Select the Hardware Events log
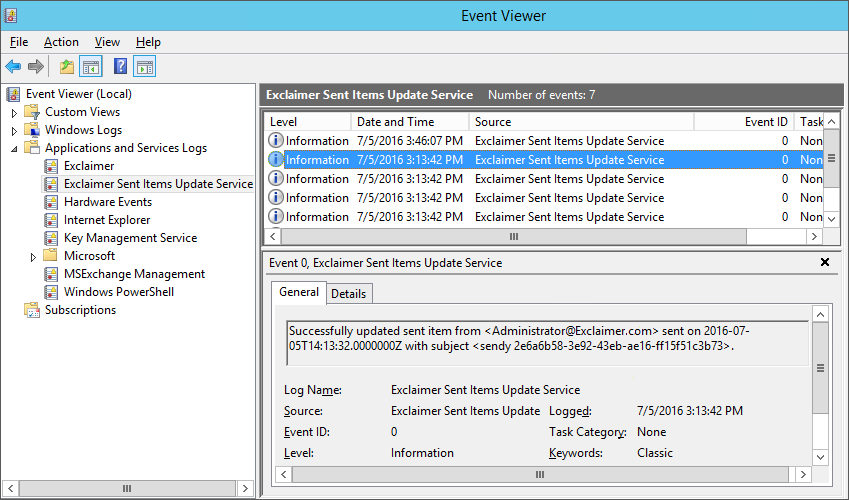This screenshot has height=500, width=849. pyautogui.click(x=108, y=202)
